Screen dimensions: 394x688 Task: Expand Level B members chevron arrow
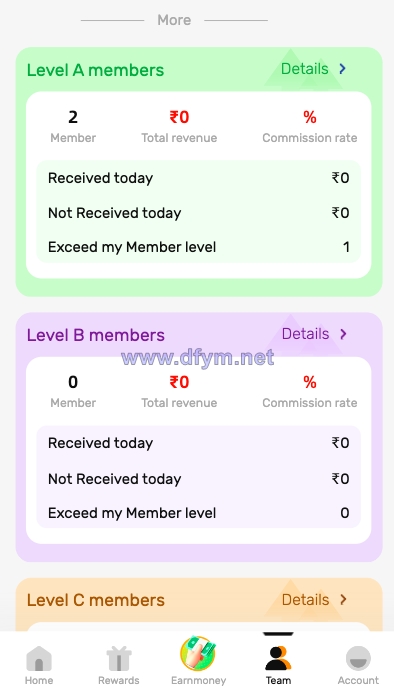click(x=343, y=334)
